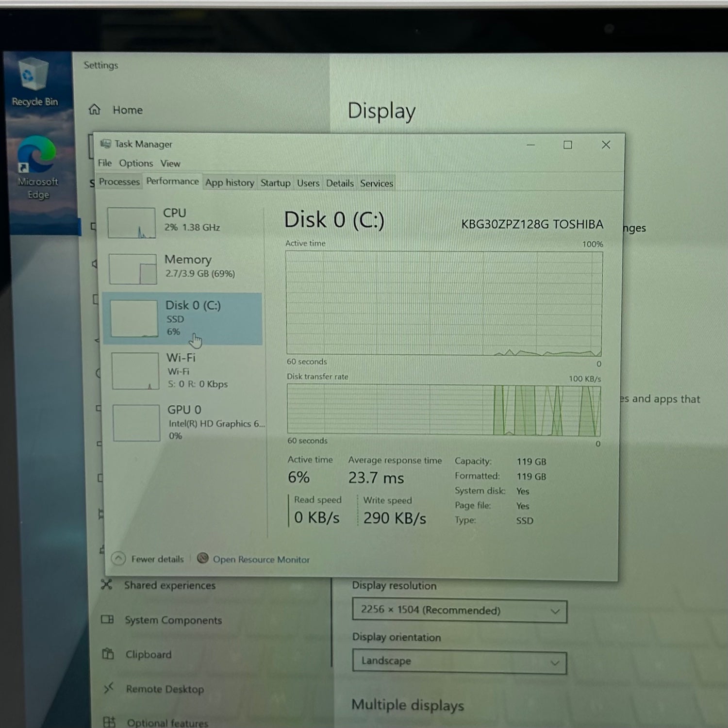Click the Remote Desktop sidebar icon
This screenshot has height=728, width=728.
click(109, 688)
